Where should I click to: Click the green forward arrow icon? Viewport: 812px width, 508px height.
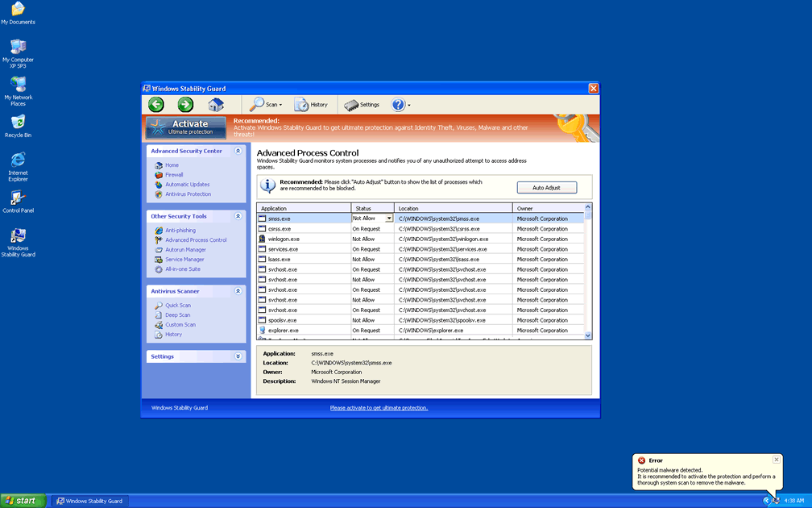coord(185,104)
